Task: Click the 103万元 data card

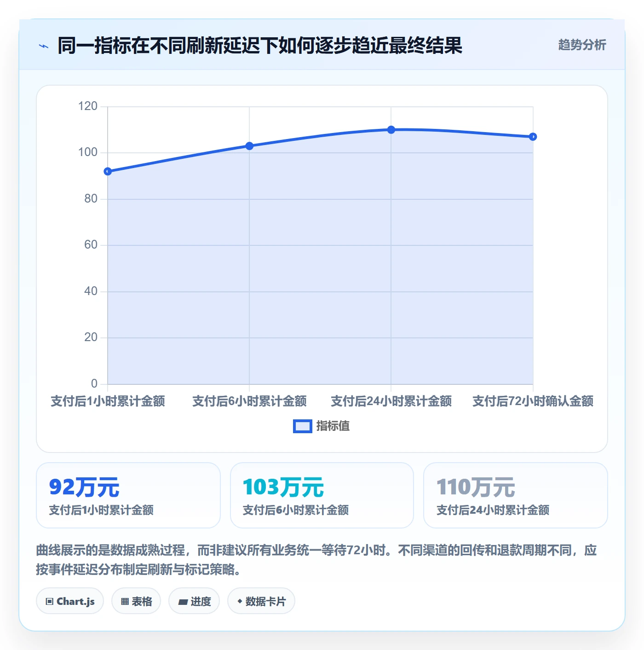Action: click(322, 495)
